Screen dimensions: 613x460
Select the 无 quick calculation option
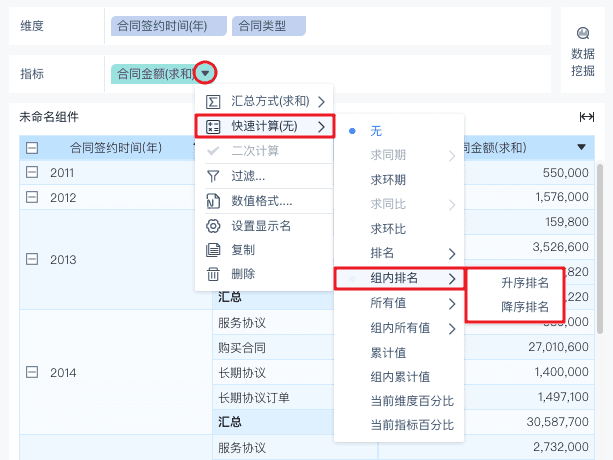point(376,131)
